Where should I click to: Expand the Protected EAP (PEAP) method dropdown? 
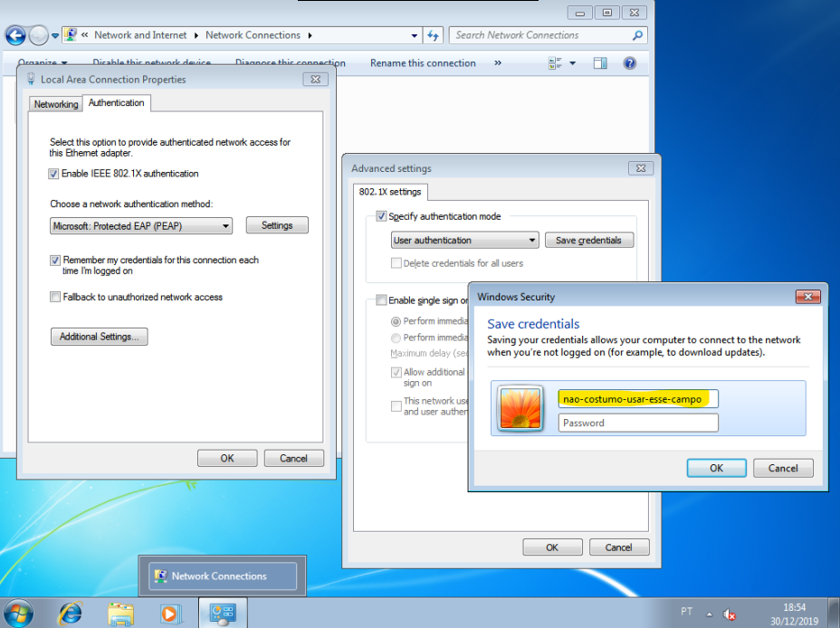tap(141, 226)
